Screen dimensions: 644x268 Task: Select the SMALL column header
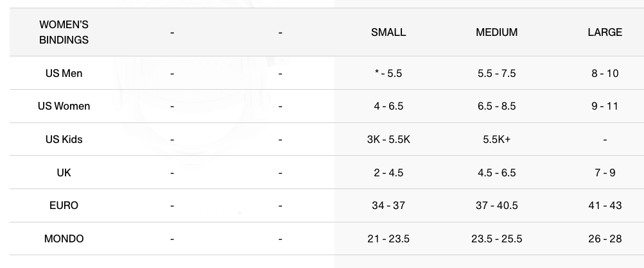pos(388,32)
